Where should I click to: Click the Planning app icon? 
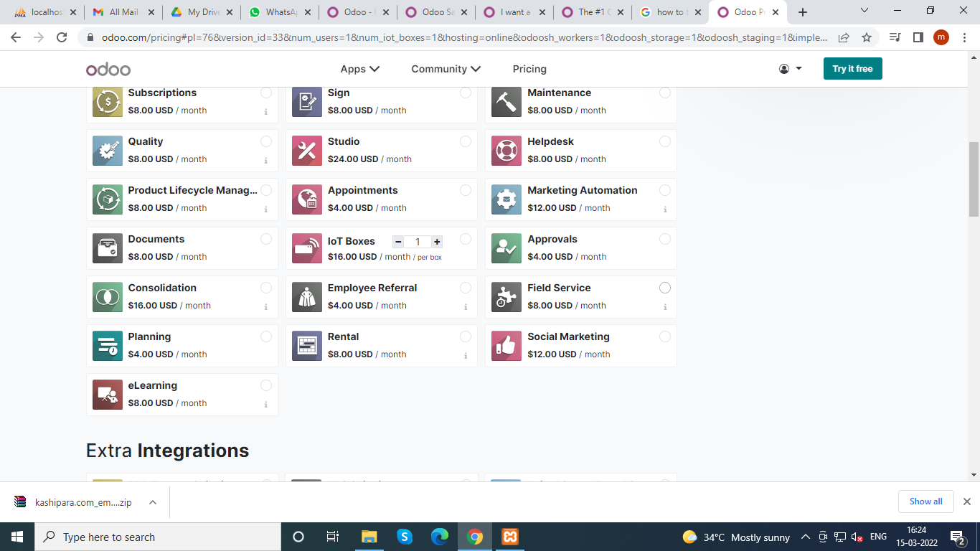(x=108, y=346)
